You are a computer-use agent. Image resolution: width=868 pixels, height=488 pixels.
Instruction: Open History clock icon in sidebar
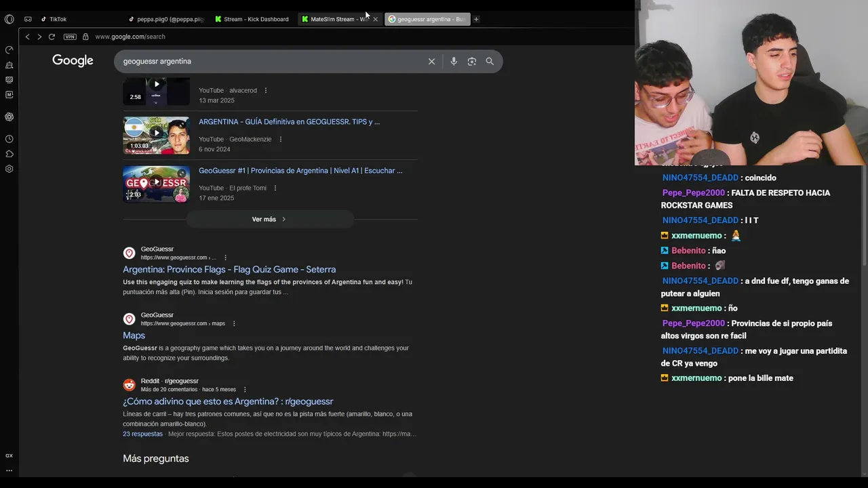9,139
